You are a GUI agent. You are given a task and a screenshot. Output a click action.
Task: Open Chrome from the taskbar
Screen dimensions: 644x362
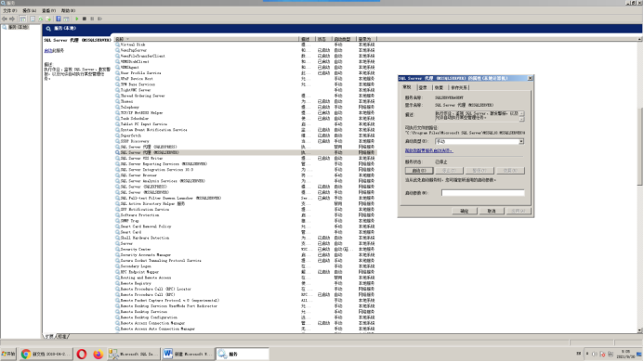pos(46,354)
